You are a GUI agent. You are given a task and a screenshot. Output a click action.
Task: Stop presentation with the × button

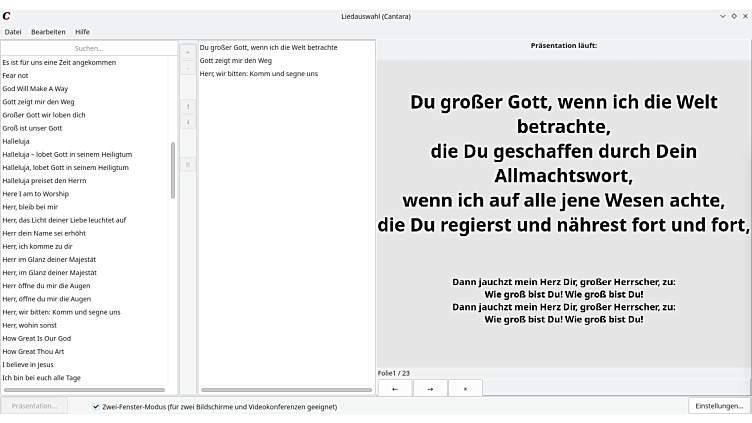(465, 388)
